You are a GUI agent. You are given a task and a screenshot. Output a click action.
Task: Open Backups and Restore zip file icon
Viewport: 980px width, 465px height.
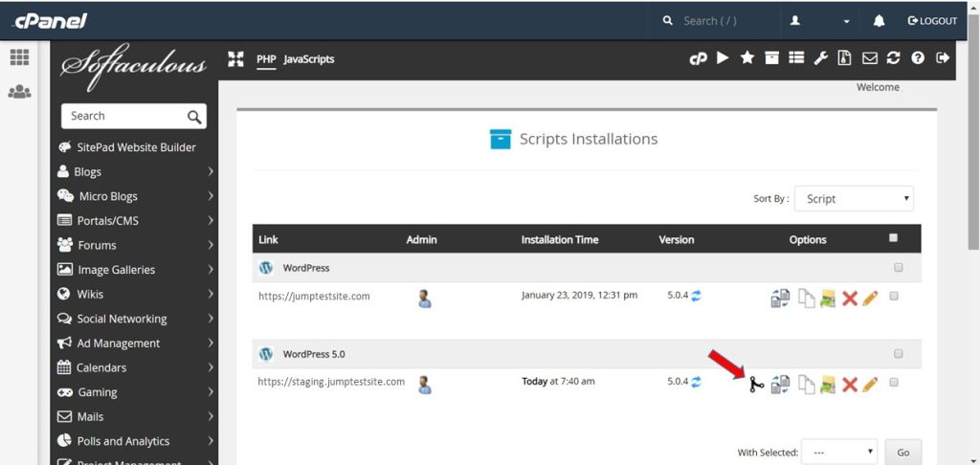point(845,58)
